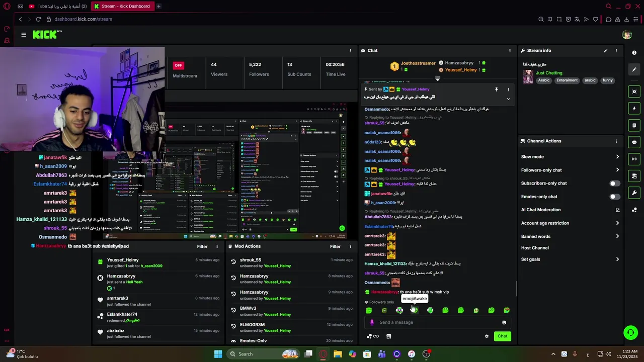Click the chat scrollbar
This screenshot has height=362, width=644.
516,289
